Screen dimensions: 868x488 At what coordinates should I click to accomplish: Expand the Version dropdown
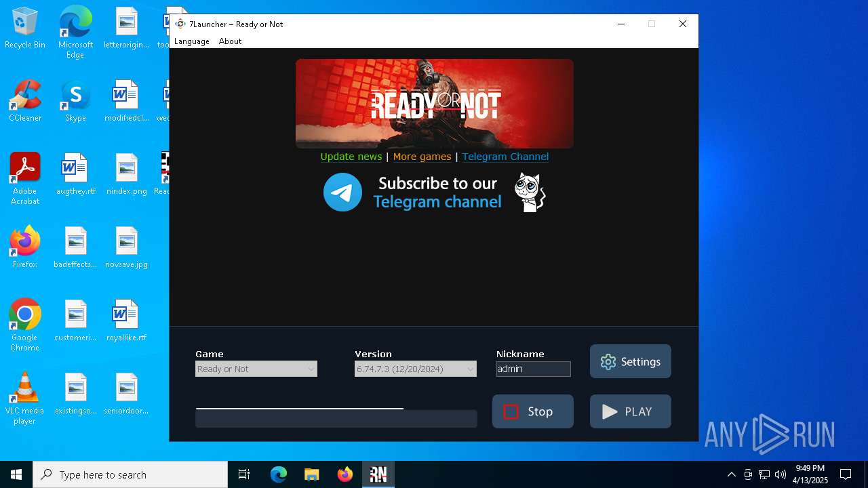[416, 369]
